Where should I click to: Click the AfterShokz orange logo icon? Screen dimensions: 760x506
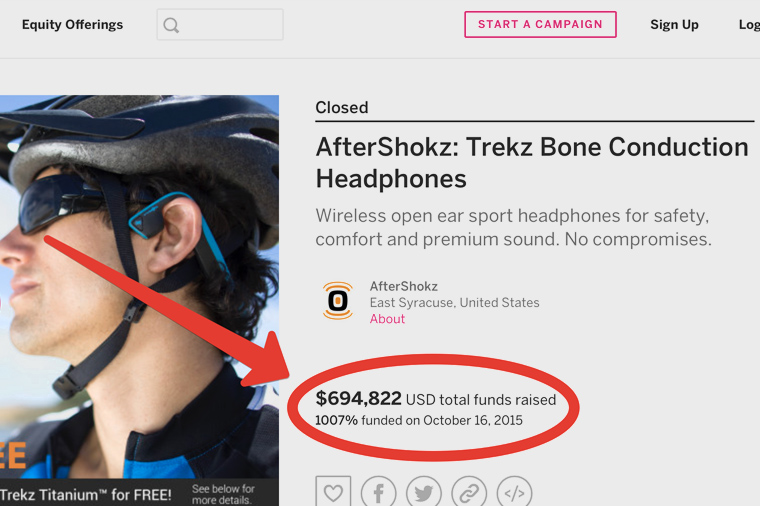tap(338, 300)
